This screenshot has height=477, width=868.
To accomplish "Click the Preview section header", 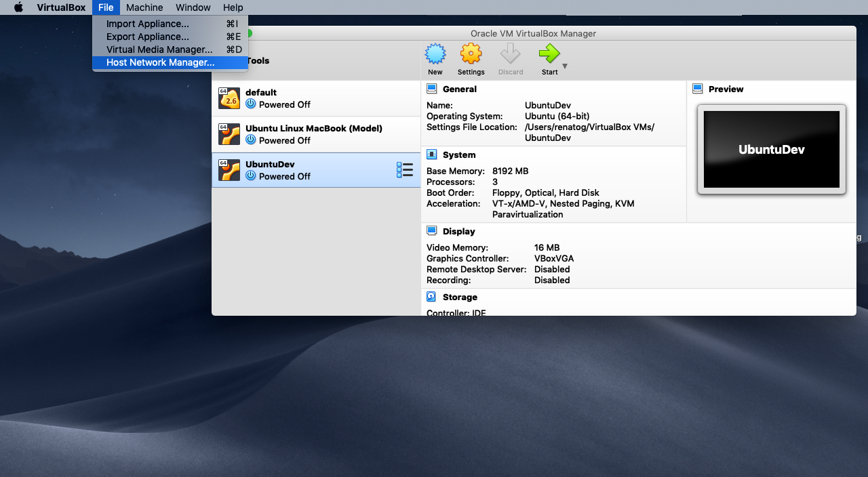I will pyautogui.click(x=726, y=89).
